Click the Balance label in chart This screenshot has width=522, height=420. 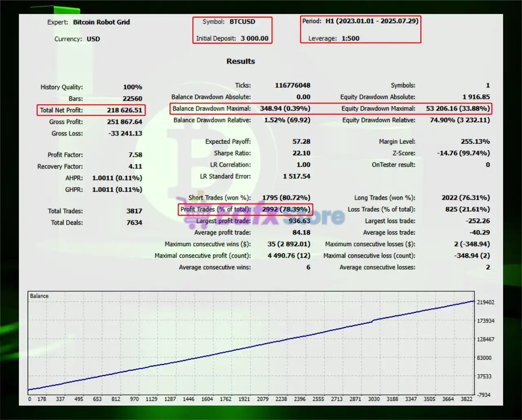39,296
